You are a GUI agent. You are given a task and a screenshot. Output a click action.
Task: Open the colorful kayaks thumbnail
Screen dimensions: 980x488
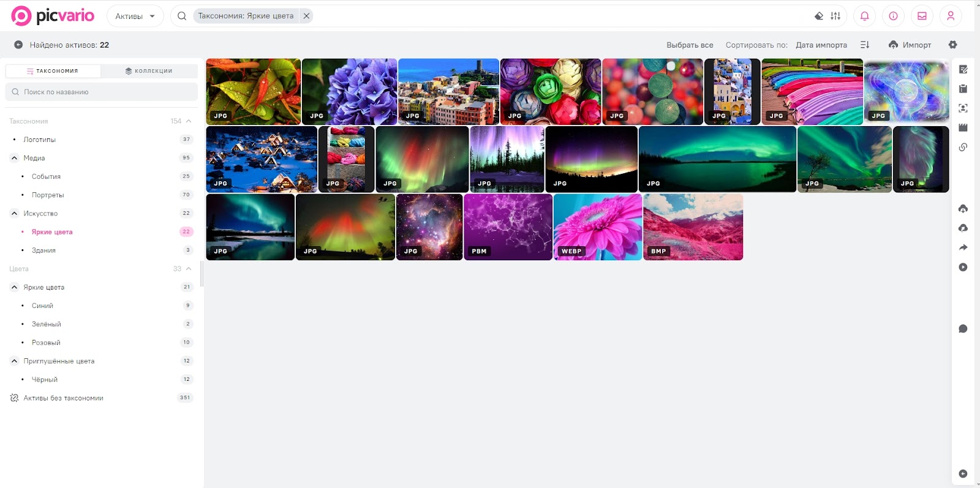coord(812,92)
